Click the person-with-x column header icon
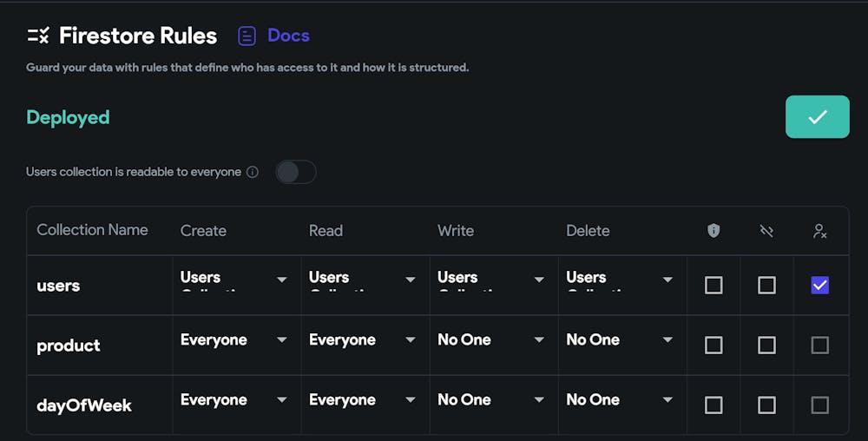Viewport: 868px width, 441px height. click(820, 231)
